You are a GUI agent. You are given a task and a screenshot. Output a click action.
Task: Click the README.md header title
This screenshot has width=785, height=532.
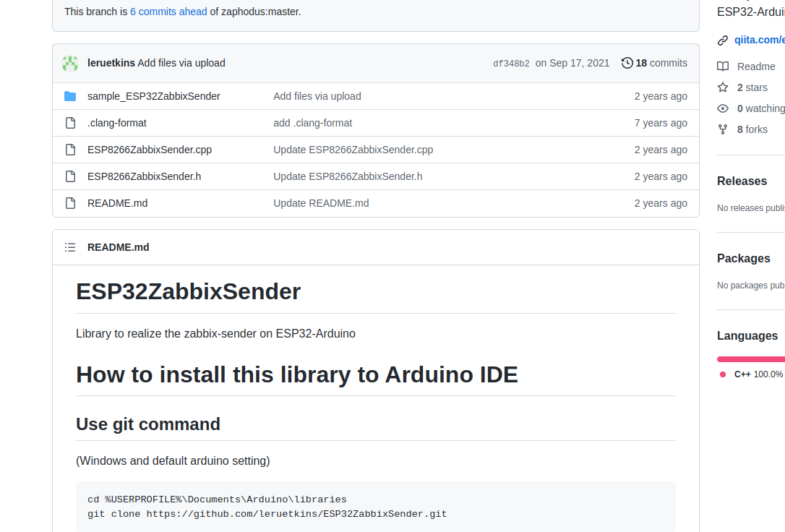[x=118, y=247]
